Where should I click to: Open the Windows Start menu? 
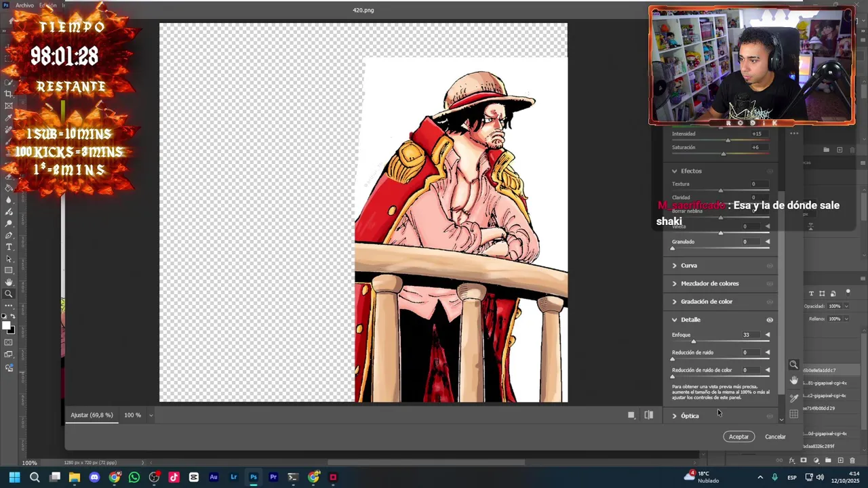14,477
